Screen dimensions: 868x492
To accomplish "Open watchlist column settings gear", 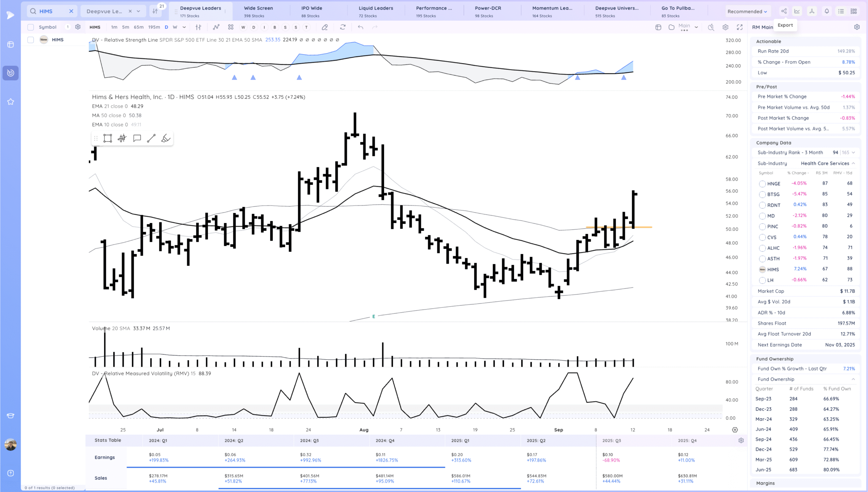I will pos(78,27).
